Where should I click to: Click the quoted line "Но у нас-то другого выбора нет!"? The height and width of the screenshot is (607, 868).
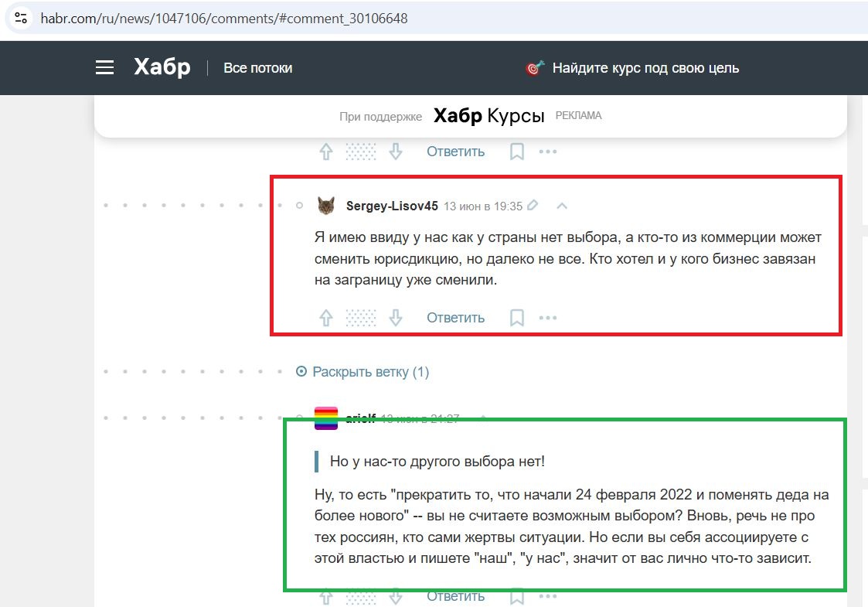coord(437,462)
